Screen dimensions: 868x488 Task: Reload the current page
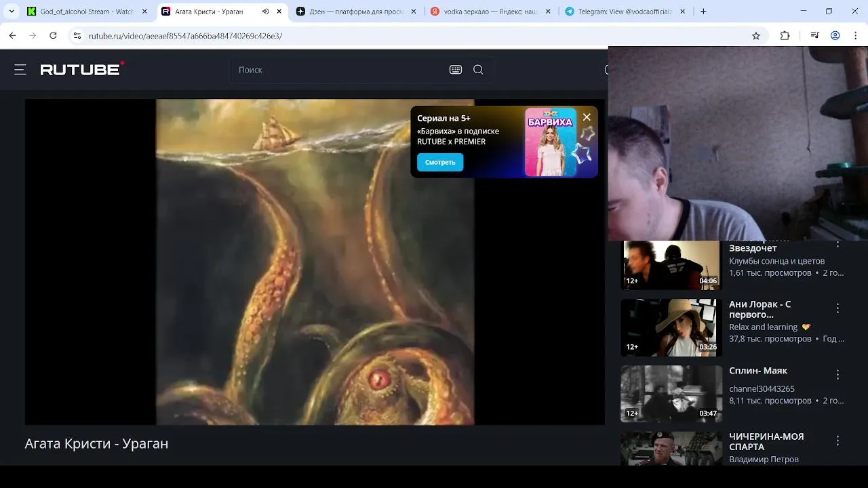point(53,36)
